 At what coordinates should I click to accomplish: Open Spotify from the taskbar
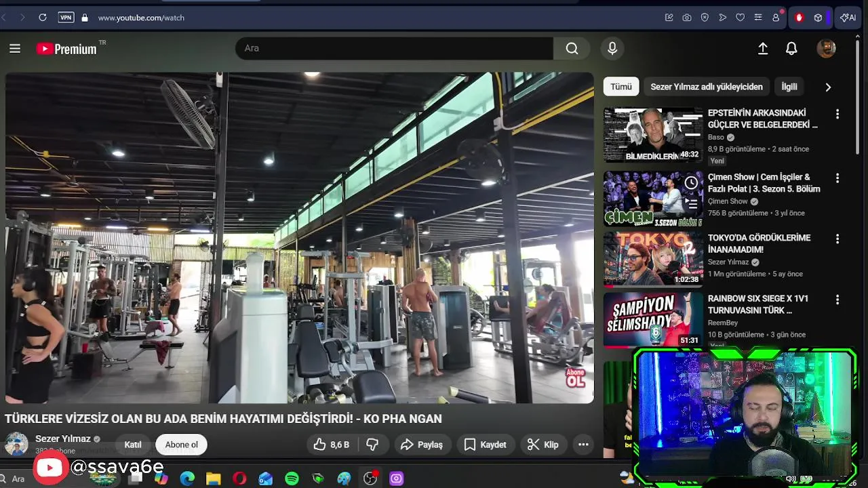(292, 479)
